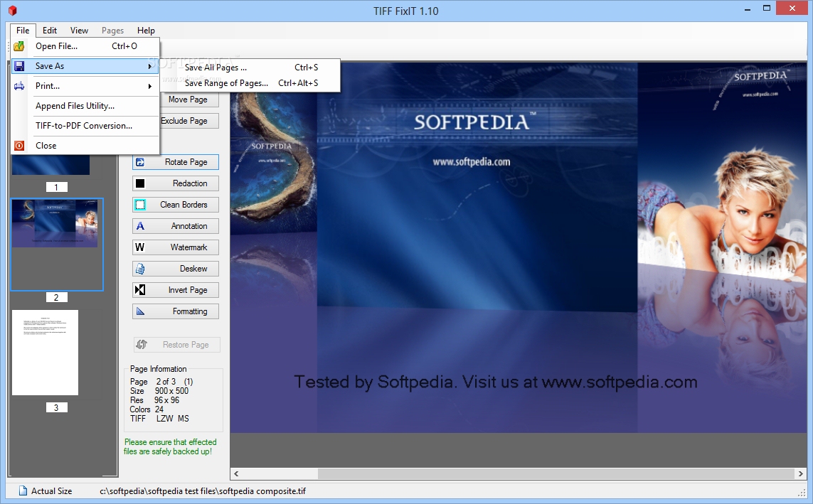Click the Clean Borders button label
This screenshot has height=504, width=813.
tap(184, 205)
